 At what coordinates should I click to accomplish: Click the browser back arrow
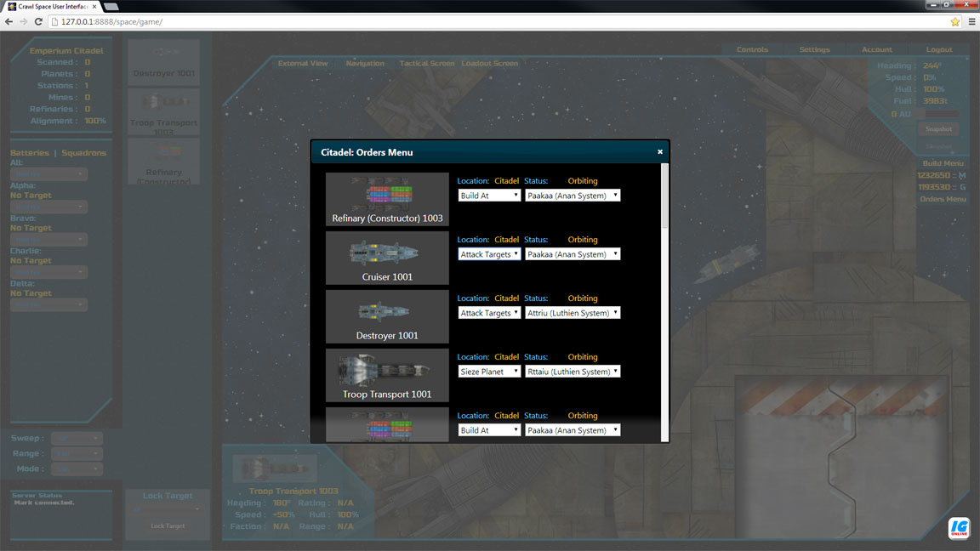click(9, 21)
